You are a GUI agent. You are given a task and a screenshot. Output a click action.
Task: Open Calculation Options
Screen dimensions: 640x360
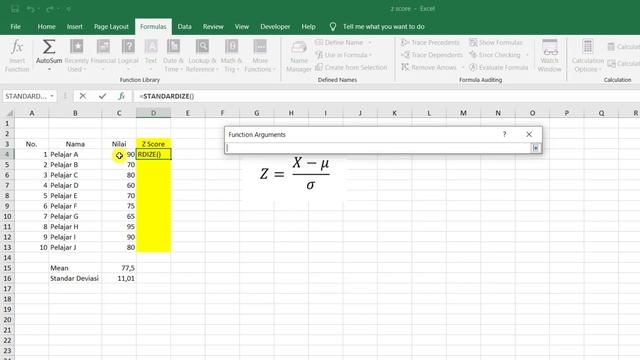[588, 56]
